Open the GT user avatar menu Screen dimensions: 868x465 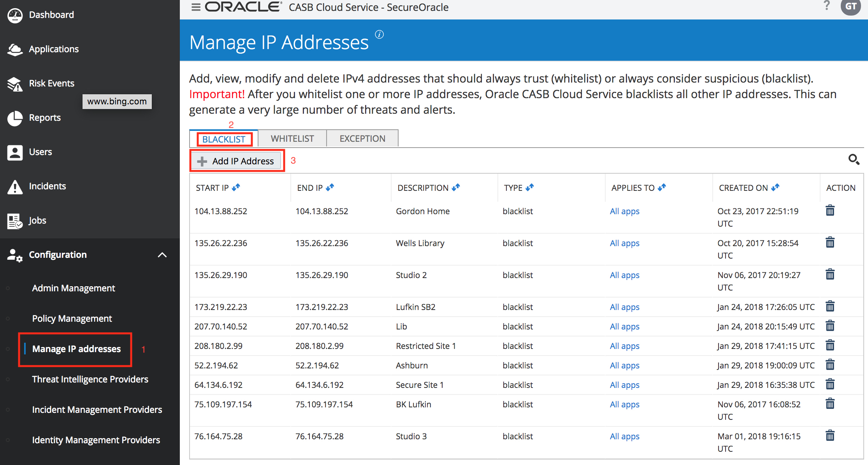(850, 6)
